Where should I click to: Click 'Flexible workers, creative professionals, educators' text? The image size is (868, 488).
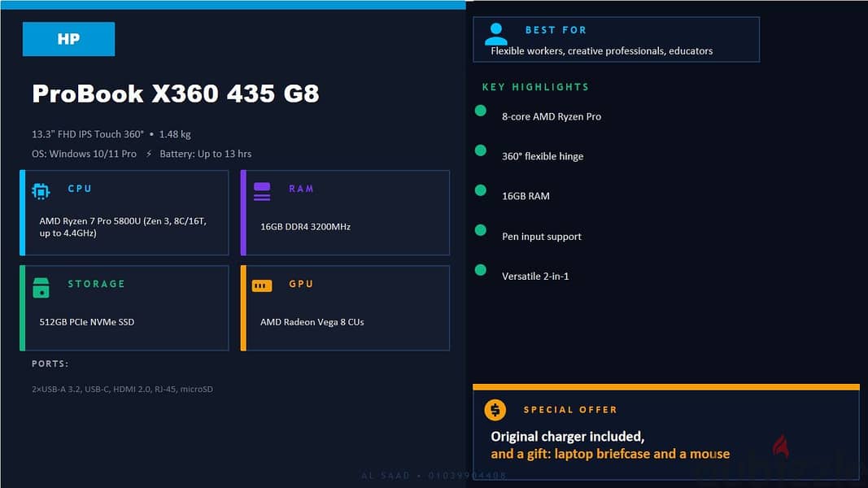pos(602,51)
